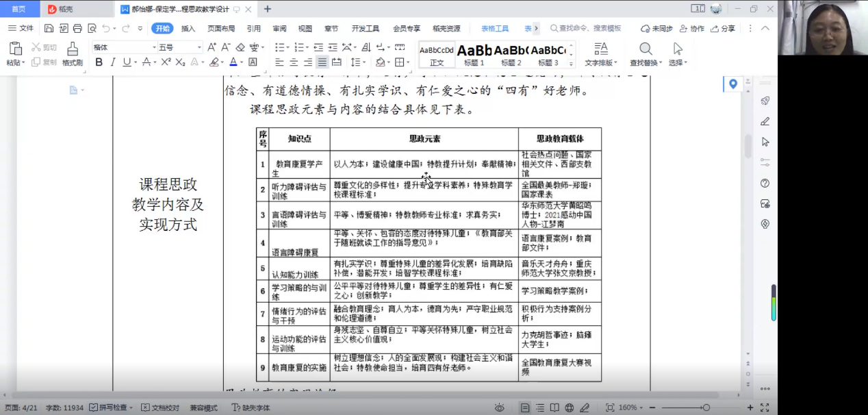868x415 pixels.
Task: Toggle eye protection mode icon in status bar
Action: click(x=500, y=407)
